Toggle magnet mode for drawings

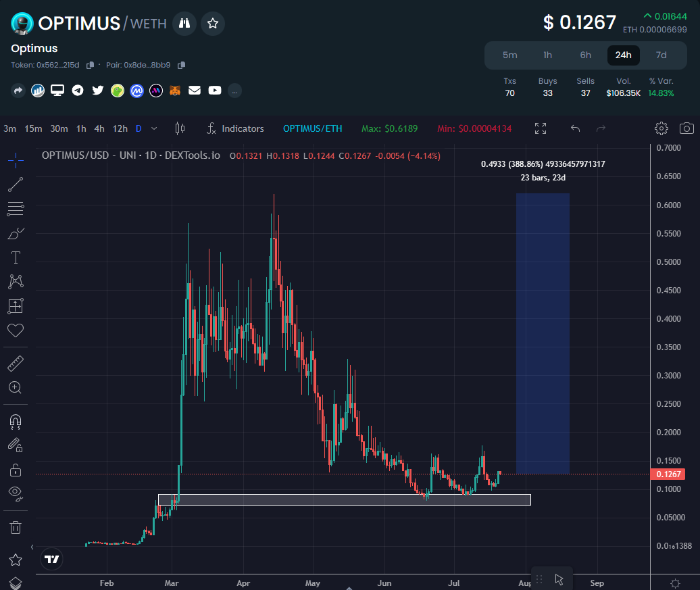[x=16, y=422]
